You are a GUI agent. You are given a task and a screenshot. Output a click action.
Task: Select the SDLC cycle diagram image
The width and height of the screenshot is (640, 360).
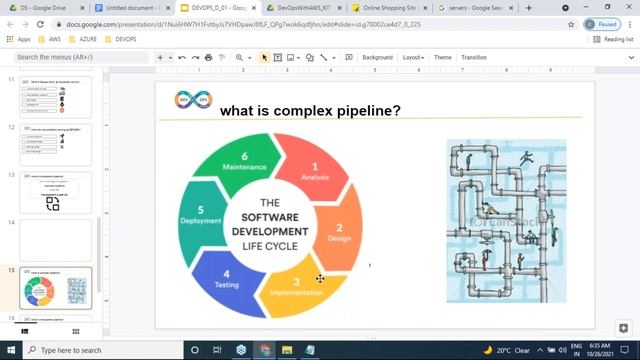click(270, 225)
